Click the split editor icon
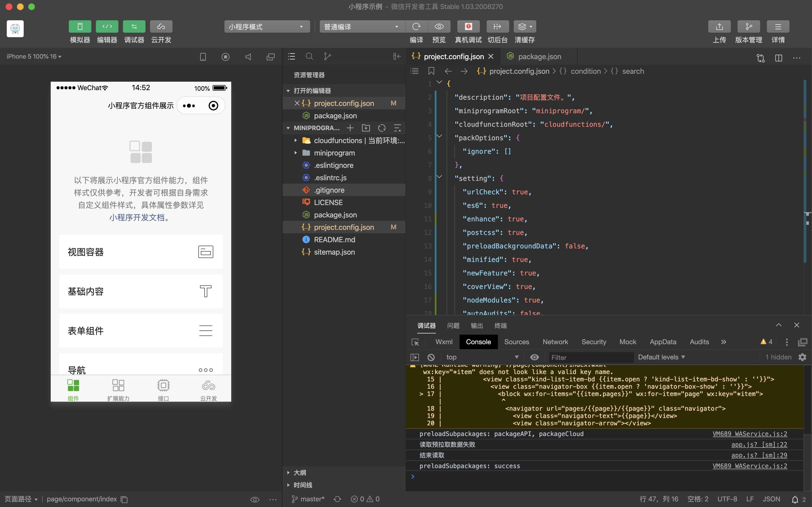This screenshot has height=507, width=812. click(x=779, y=58)
